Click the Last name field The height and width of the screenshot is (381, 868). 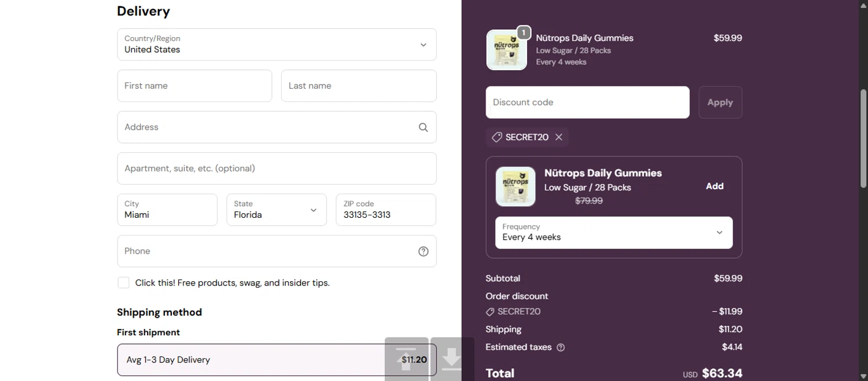(359, 86)
